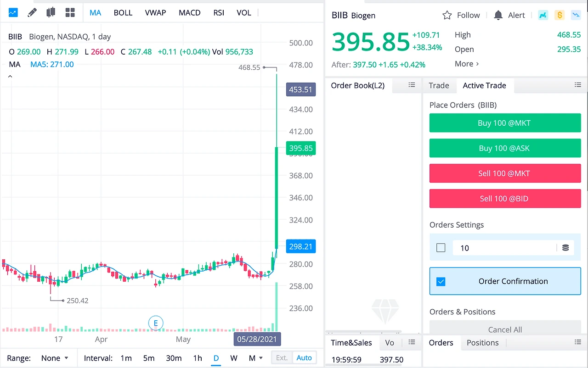Set an alert with the bell icon
The height and width of the screenshot is (368, 588).
click(498, 15)
